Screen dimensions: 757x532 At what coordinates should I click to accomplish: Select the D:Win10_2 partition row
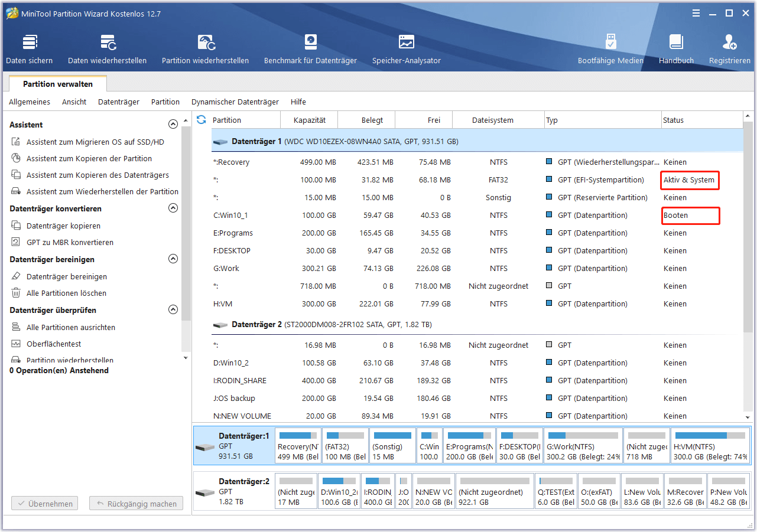coord(477,363)
